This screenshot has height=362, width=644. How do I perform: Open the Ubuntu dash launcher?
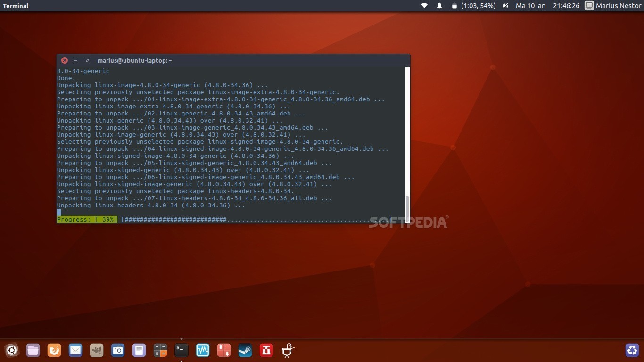coord(12,350)
